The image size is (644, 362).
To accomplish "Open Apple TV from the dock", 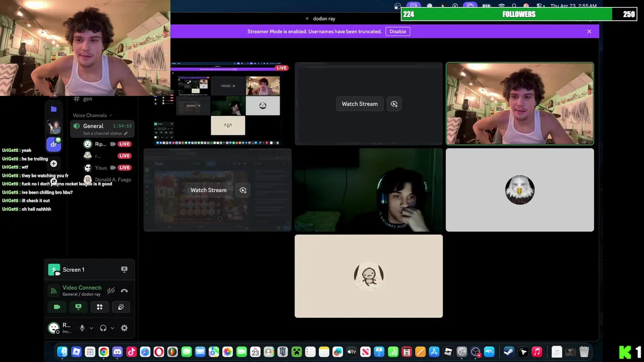I will pyautogui.click(x=352, y=352).
